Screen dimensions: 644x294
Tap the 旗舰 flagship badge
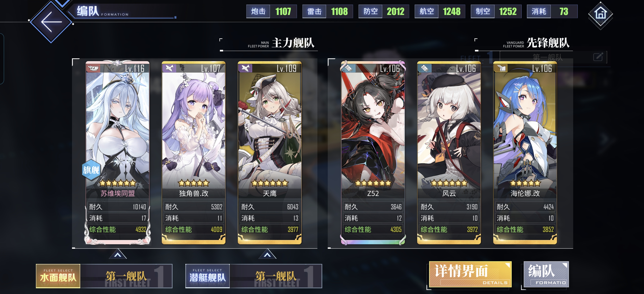coord(91,170)
